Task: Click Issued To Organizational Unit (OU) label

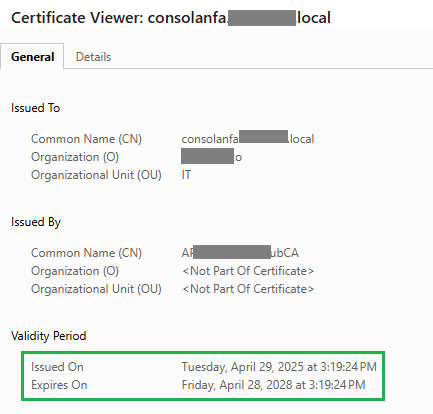Action: click(x=96, y=175)
